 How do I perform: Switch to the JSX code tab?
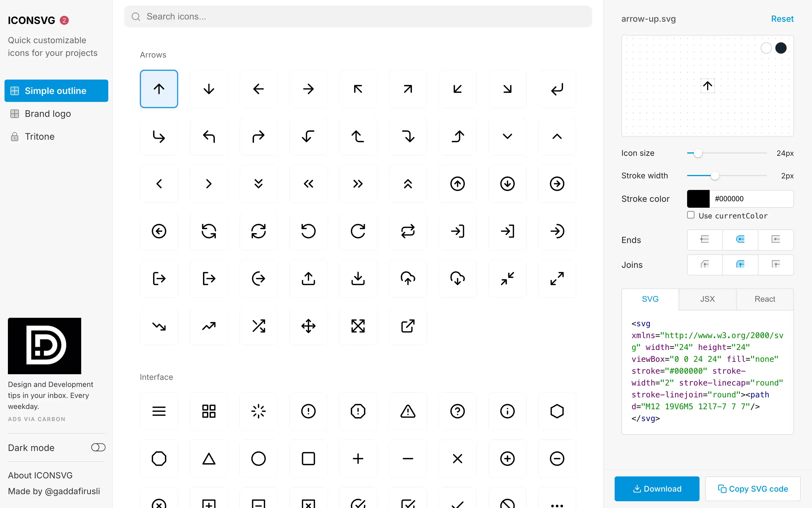pyautogui.click(x=707, y=299)
